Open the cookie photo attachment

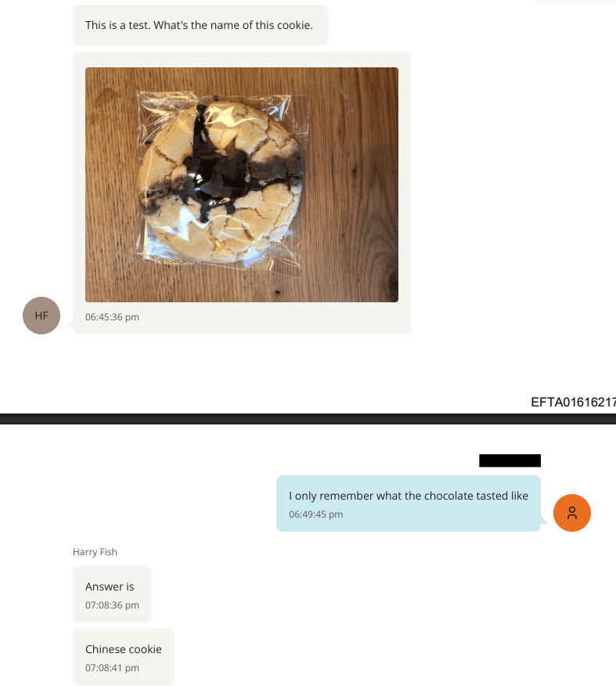[x=242, y=185]
